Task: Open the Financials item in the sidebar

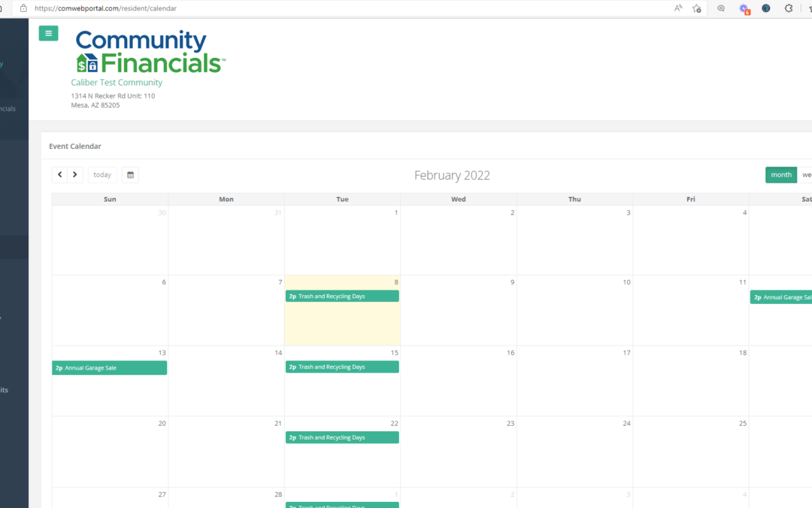Action: 8,109
